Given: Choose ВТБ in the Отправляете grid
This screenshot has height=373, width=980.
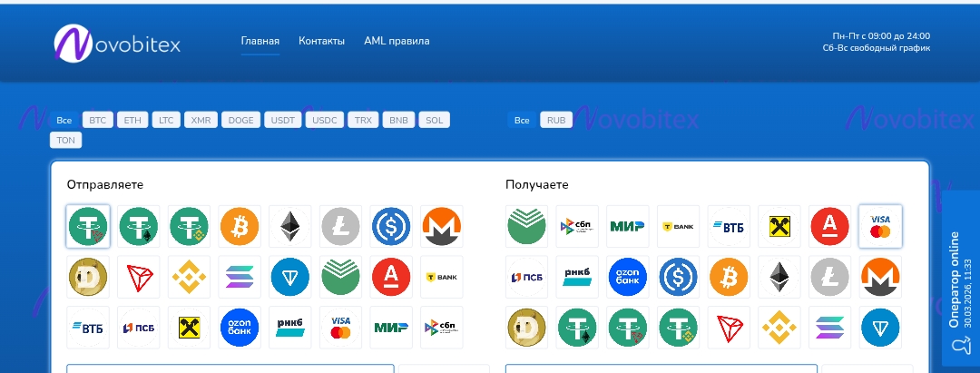Looking at the screenshot, I should click(x=88, y=328).
